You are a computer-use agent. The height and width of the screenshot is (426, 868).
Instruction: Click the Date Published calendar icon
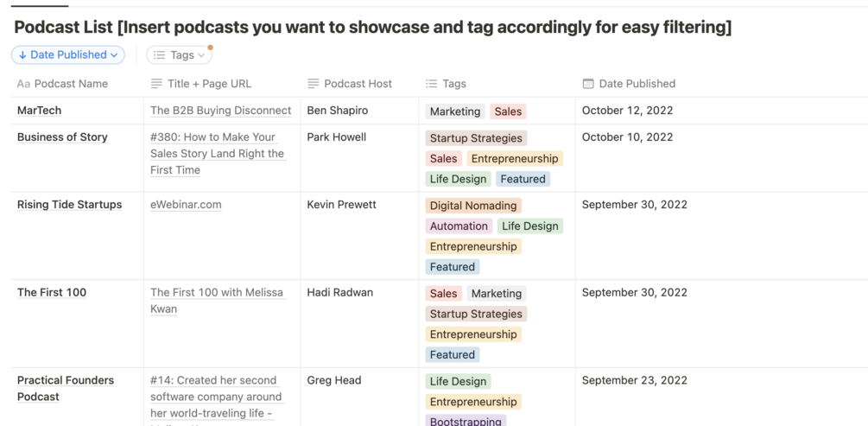(x=588, y=84)
